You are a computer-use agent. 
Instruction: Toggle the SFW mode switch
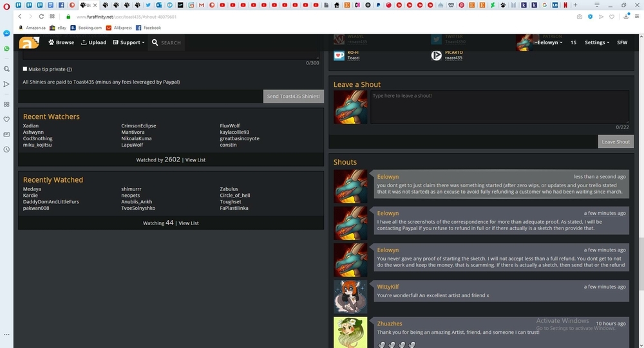coord(622,42)
